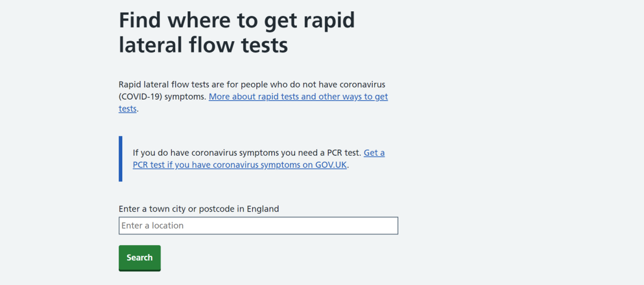Click the 'Enter a location' placeholder text
Viewport: 644px width, 285px height.
coord(153,226)
